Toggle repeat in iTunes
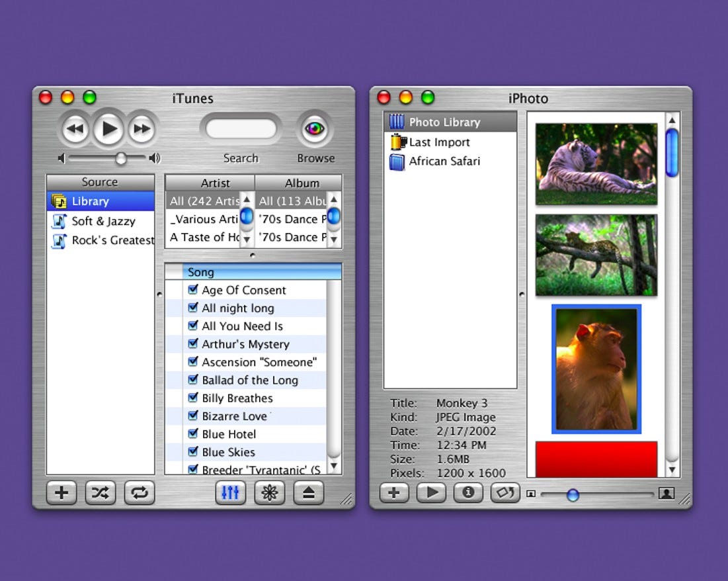 [x=140, y=493]
